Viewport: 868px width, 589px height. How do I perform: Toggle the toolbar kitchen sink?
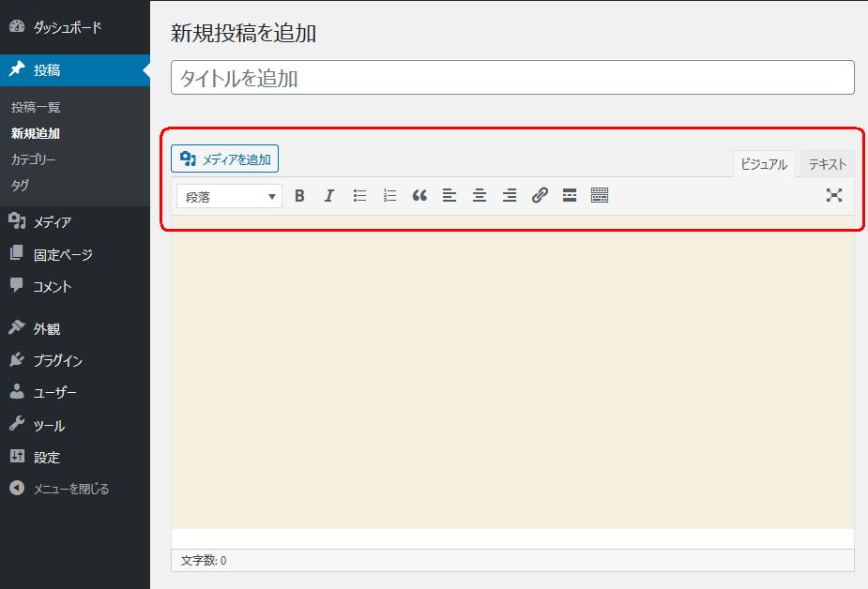[600, 196]
